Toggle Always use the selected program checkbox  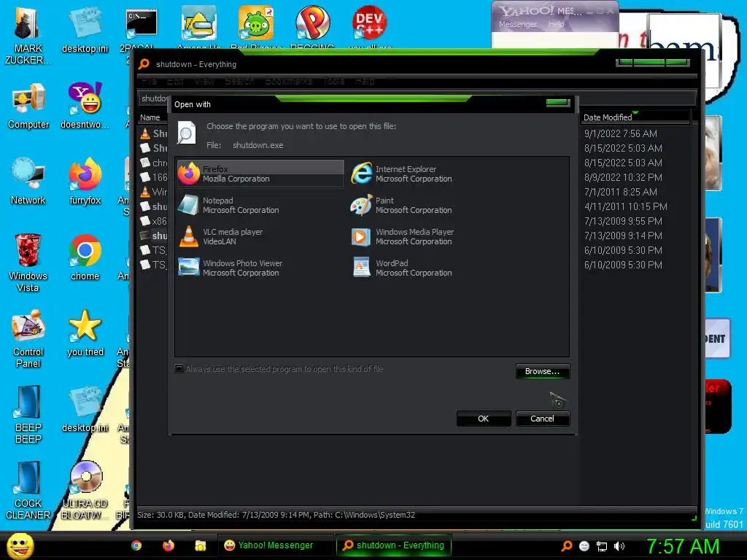coord(179,368)
